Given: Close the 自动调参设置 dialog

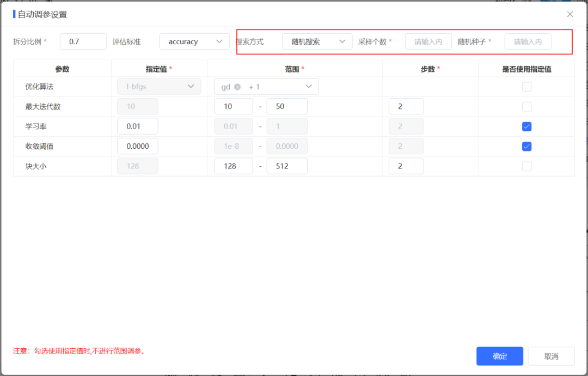Looking at the screenshot, I should (569, 14).
